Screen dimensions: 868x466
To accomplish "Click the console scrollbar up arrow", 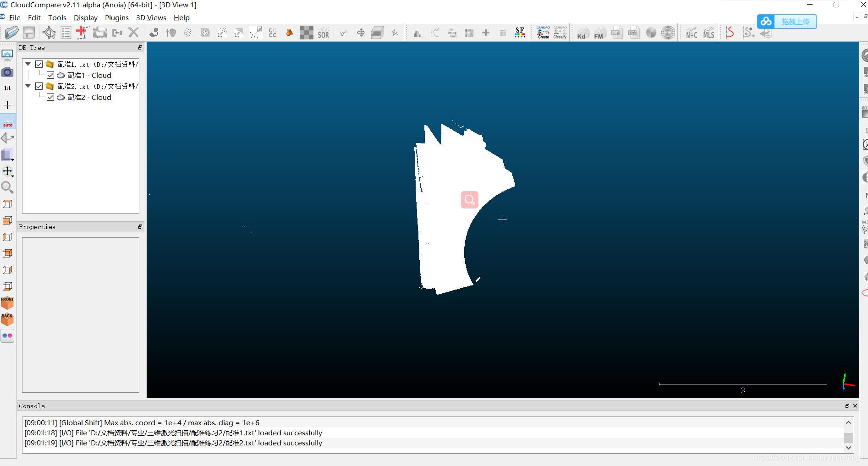I will (849, 422).
